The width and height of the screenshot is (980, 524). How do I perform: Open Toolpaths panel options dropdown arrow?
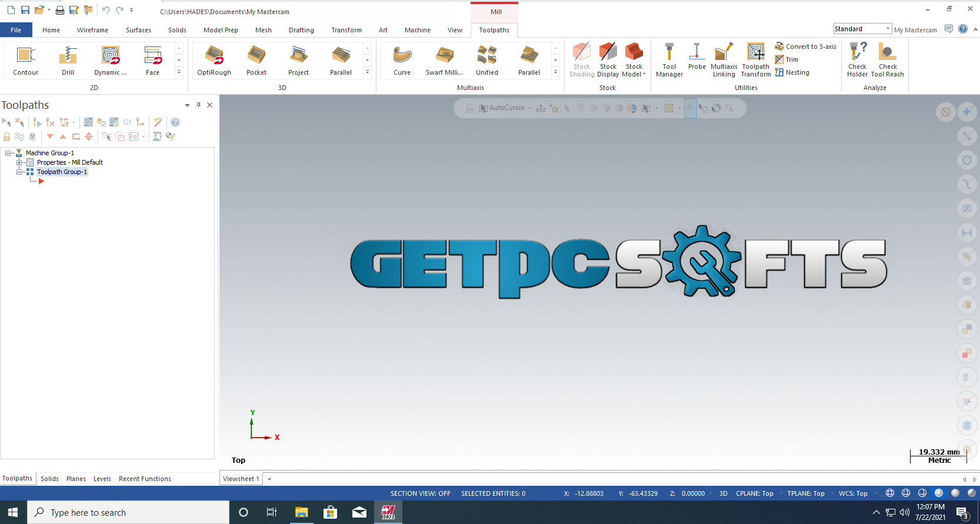click(x=187, y=105)
